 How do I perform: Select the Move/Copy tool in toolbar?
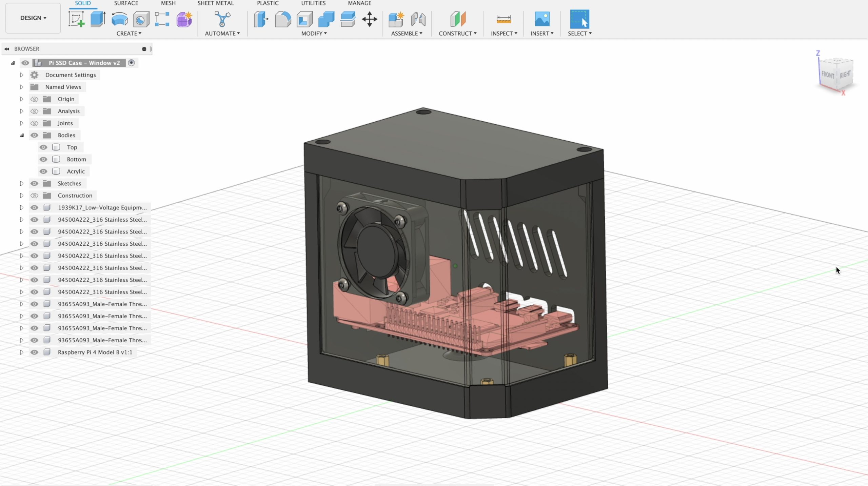pyautogui.click(x=370, y=20)
